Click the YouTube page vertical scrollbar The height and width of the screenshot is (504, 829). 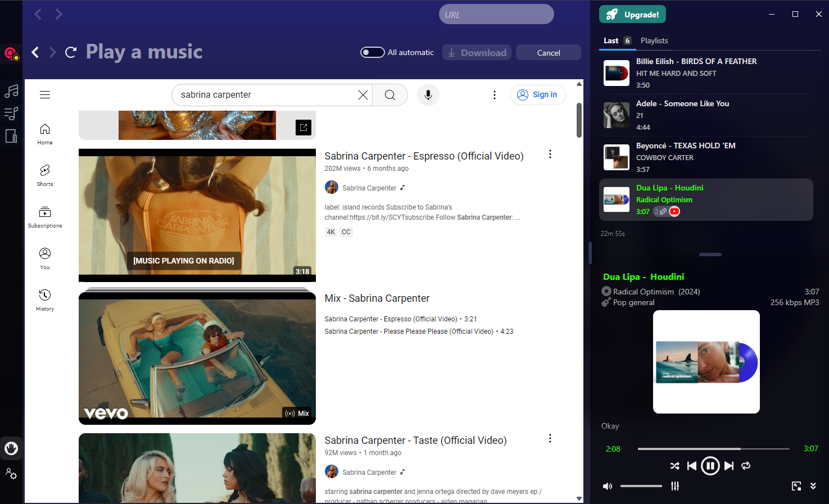click(x=579, y=120)
